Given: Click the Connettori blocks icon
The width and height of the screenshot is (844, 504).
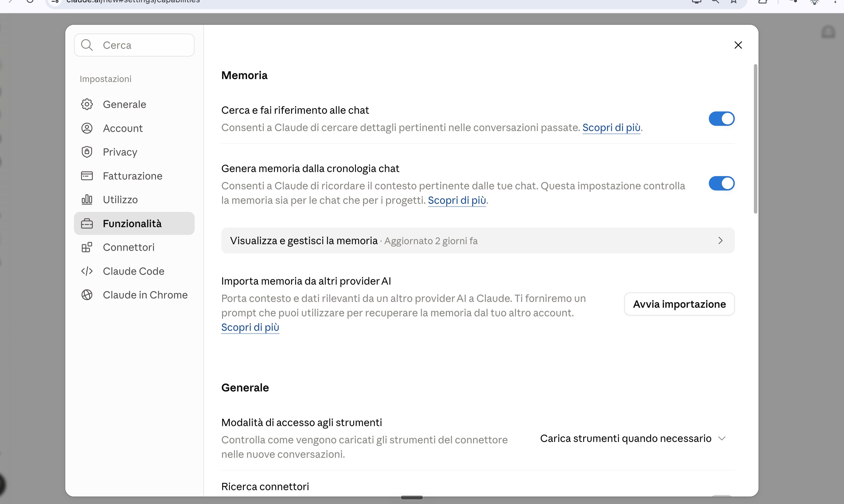Looking at the screenshot, I should [x=87, y=247].
